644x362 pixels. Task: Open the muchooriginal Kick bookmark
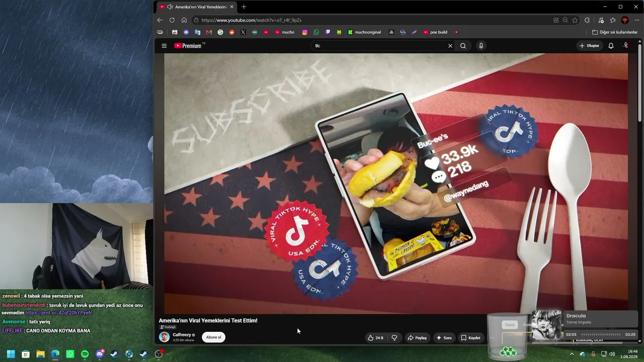click(x=364, y=32)
